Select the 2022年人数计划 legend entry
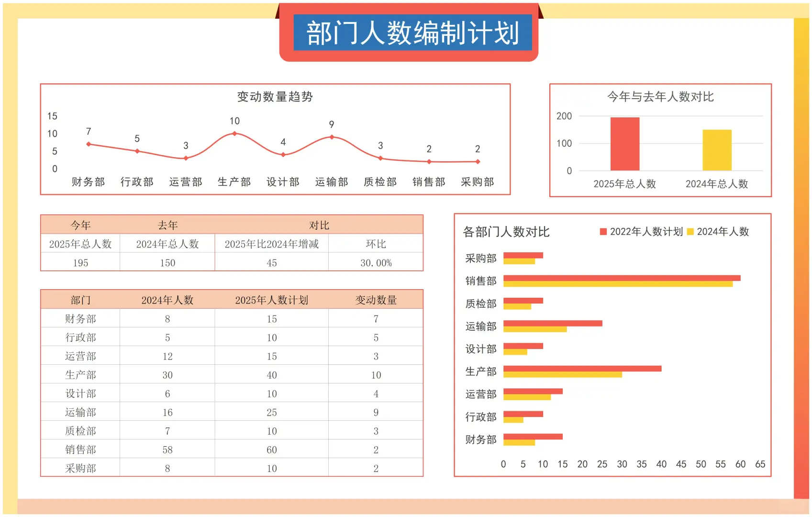This screenshot has height=517, width=812. click(x=645, y=232)
